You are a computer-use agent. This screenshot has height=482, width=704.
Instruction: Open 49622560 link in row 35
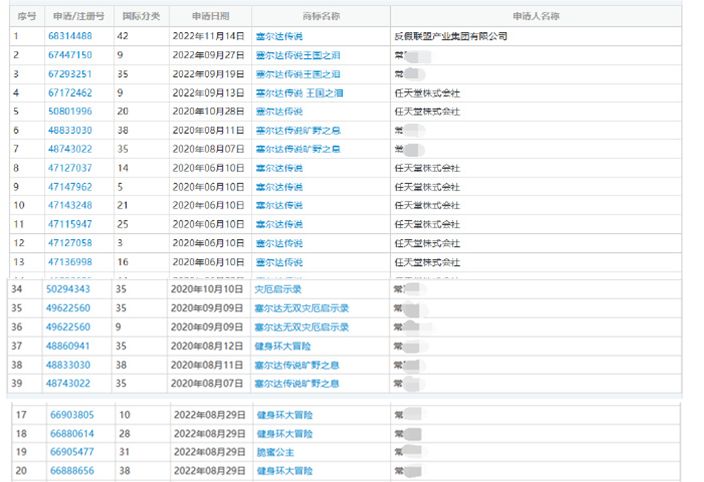tap(68, 308)
